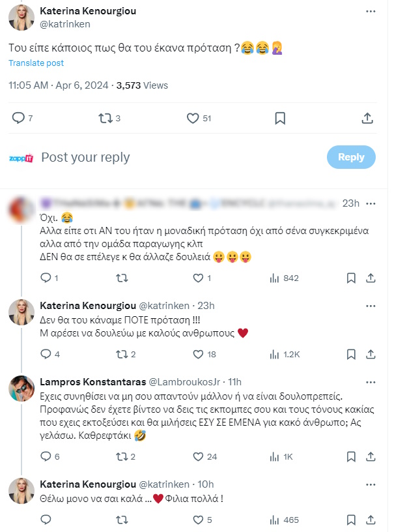Like the main post with 51 likes

(x=193, y=118)
